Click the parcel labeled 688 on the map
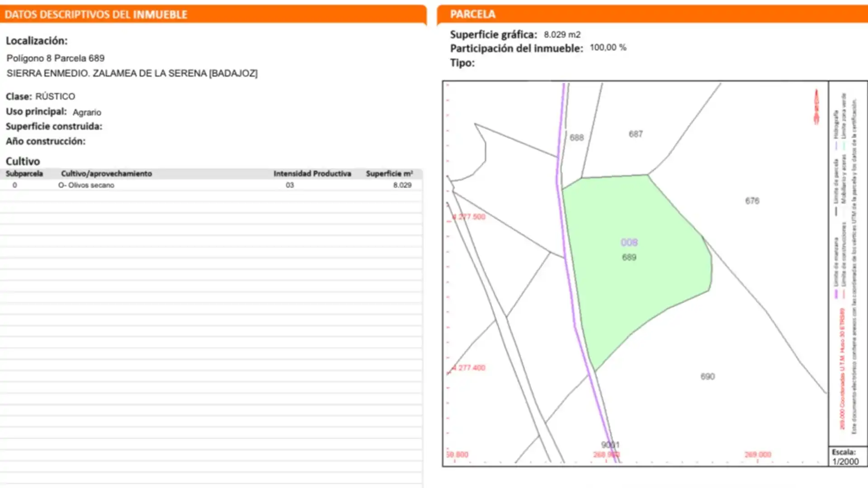Viewport: 868px width, 488px height. pyautogui.click(x=578, y=137)
